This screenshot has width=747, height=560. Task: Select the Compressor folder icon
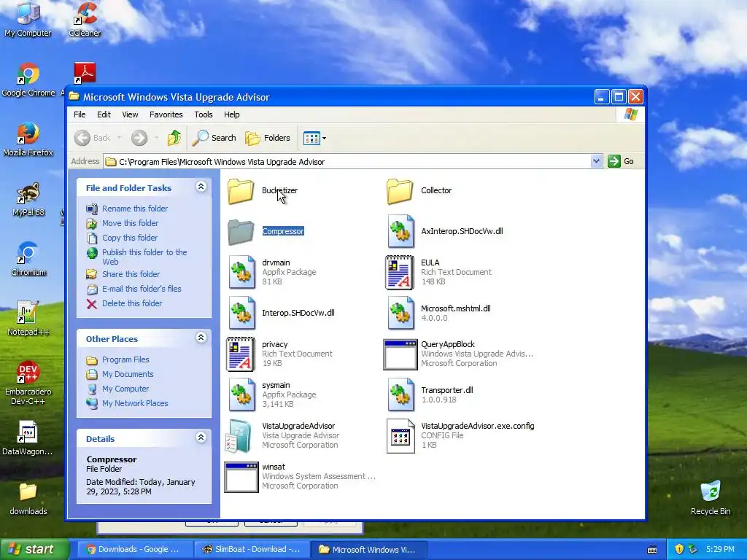241,232
